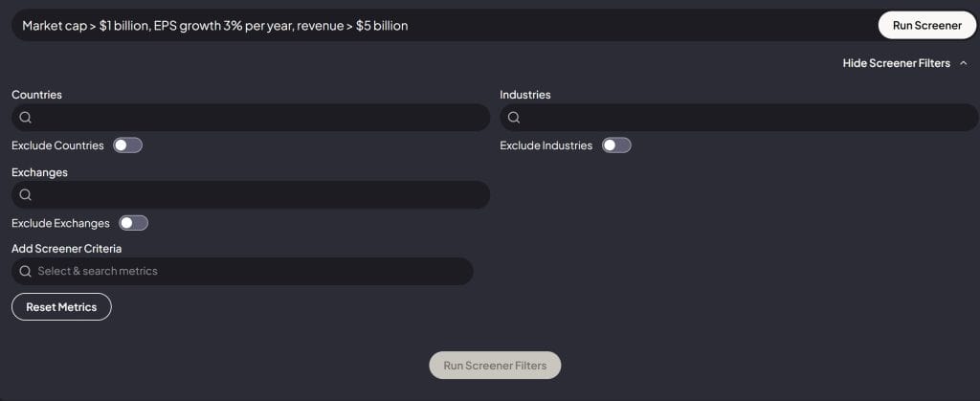Enable the Exclude Countries toggle

(x=127, y=145)
